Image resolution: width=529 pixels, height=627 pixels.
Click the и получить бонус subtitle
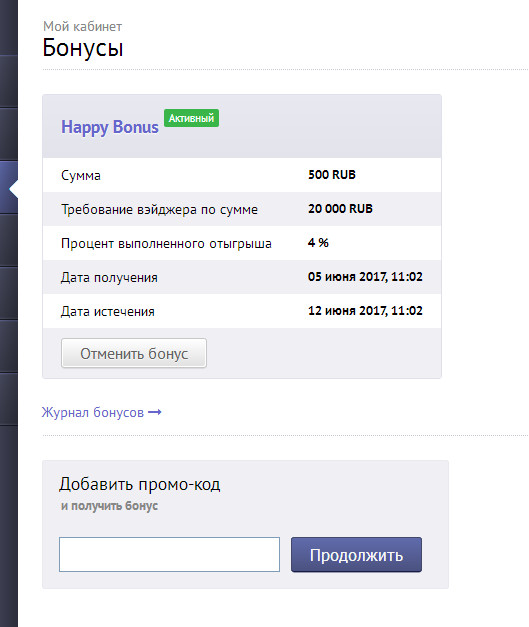109,506
